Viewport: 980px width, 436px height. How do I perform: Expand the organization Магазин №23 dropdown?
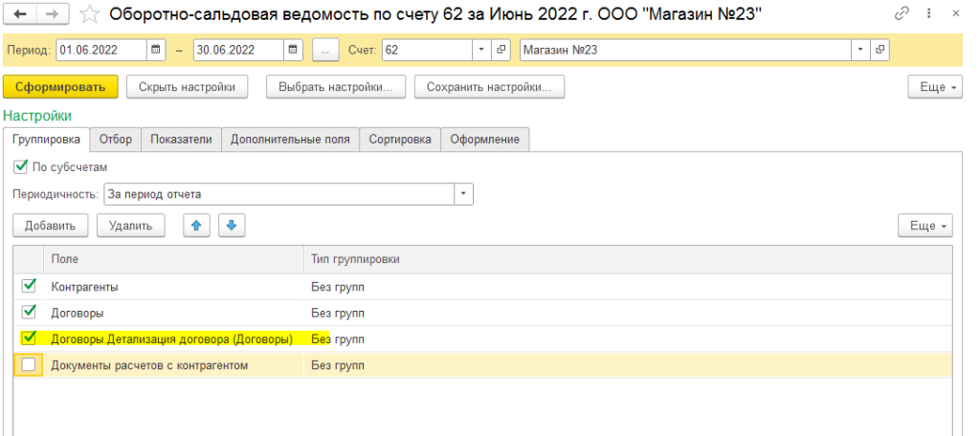pos(860,50)
